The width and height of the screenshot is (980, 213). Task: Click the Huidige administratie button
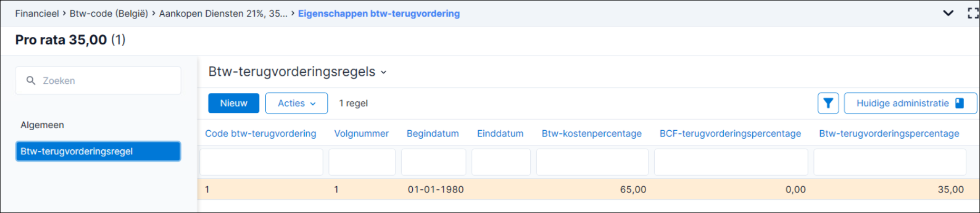910,103
